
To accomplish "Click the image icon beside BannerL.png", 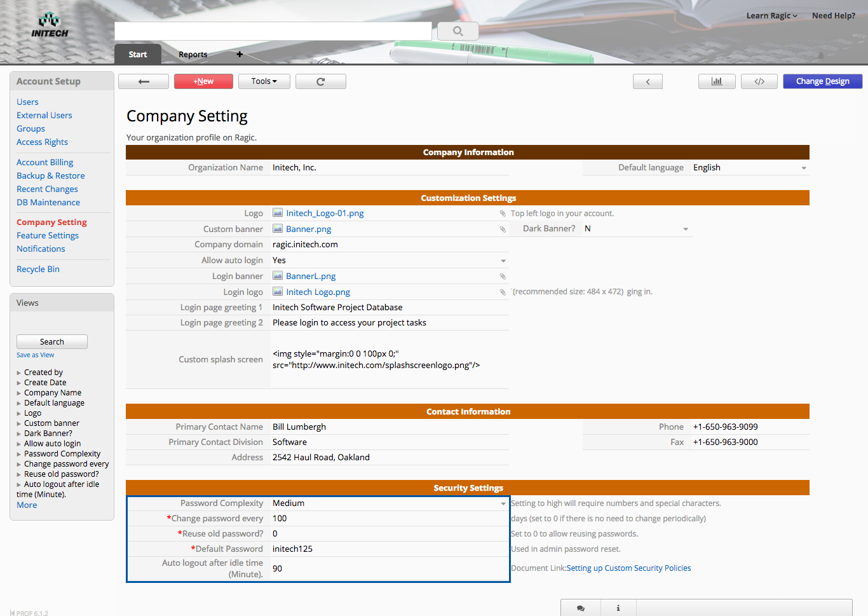I will click(x=278, y=276).
